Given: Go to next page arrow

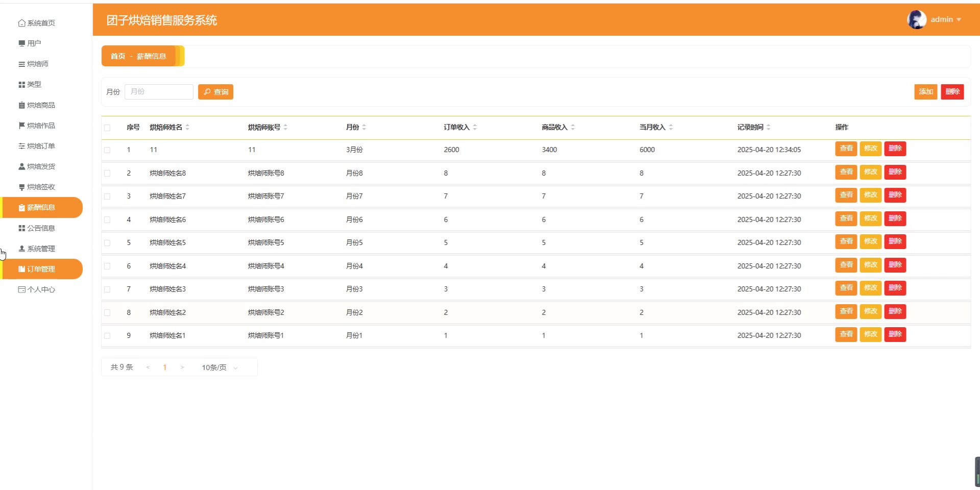Looking at the screenshot, I should [182, 367].
